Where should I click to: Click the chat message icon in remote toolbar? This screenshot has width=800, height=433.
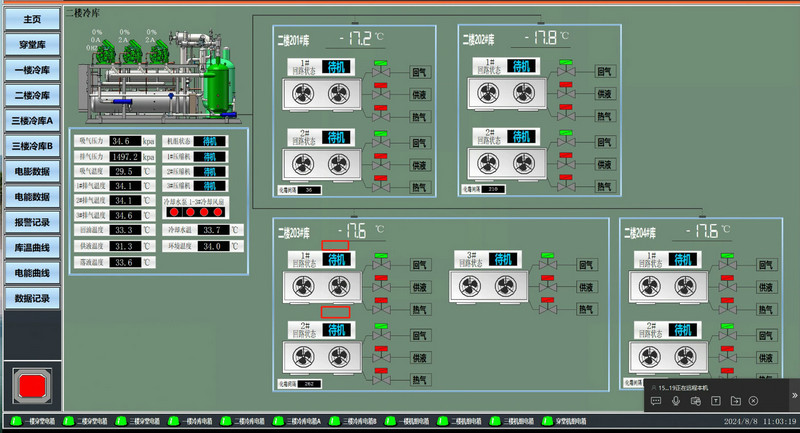pyautogui.click(x=656, y=401)
